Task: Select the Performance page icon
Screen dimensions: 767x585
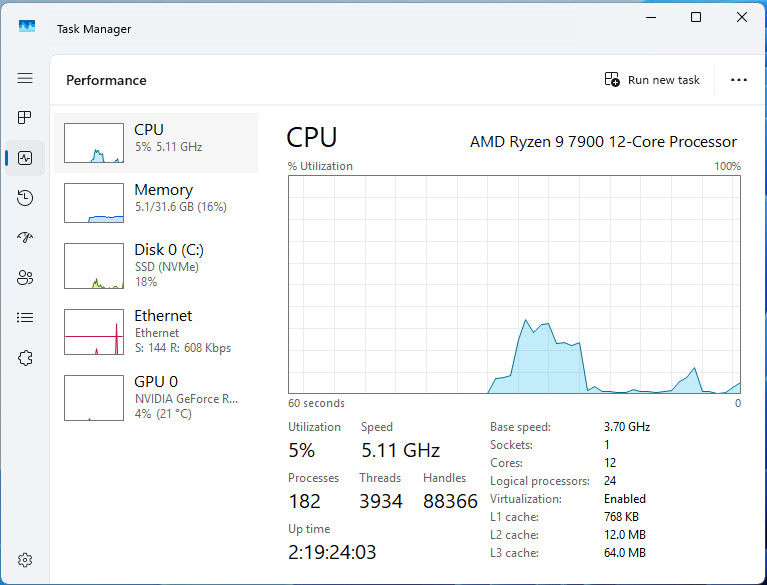Action: [25, 158]
